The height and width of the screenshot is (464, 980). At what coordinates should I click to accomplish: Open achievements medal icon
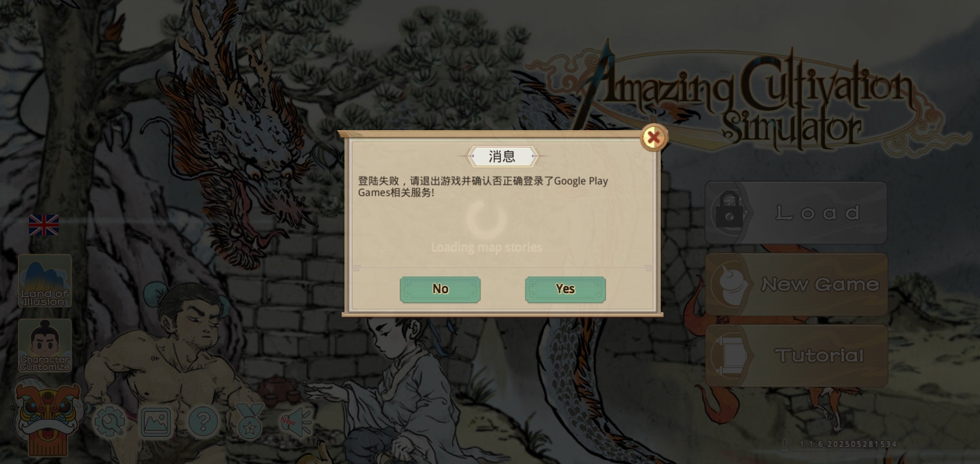coord(250,421)
